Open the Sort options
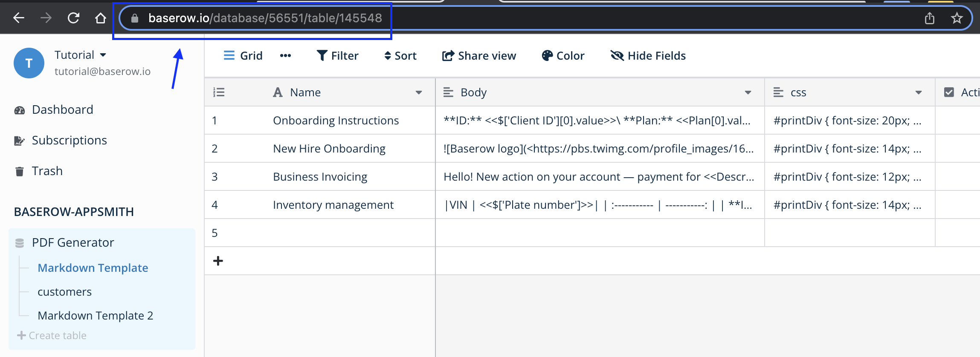 (400, 56)
